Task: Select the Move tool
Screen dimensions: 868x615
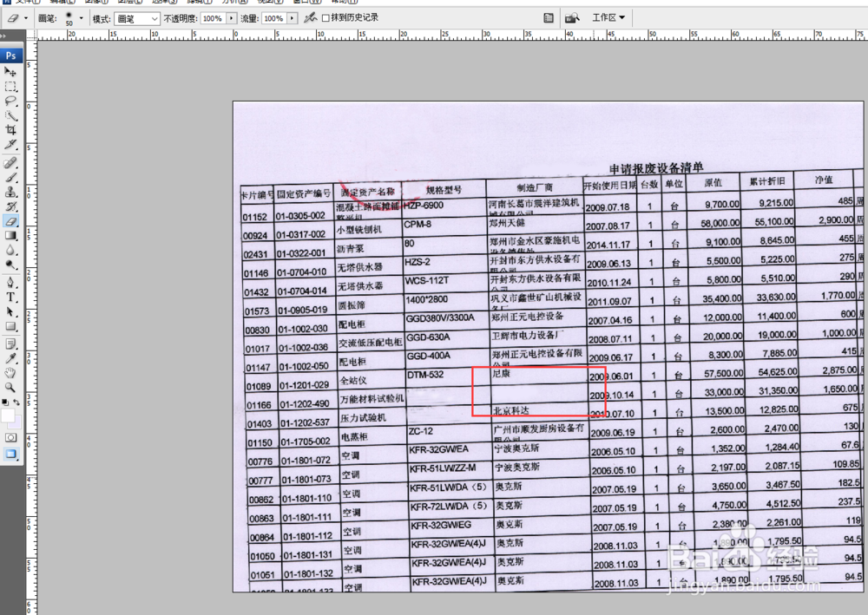Action: [x=10, y=72]
